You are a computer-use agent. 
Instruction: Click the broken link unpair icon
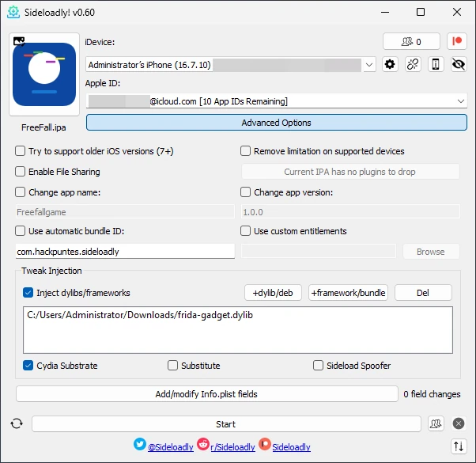tap(413, 64)
